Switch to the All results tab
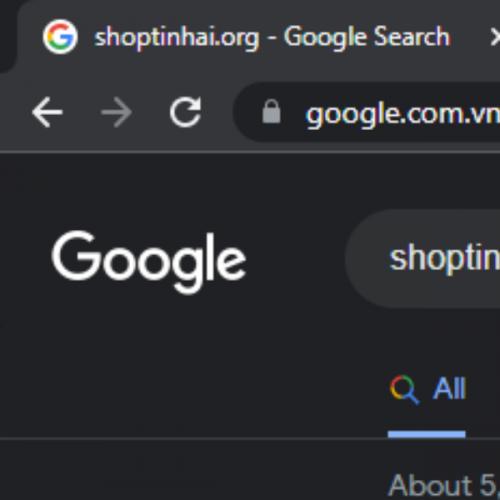Image resolution: width=500 pixels, height=500 pixels. 427,389
